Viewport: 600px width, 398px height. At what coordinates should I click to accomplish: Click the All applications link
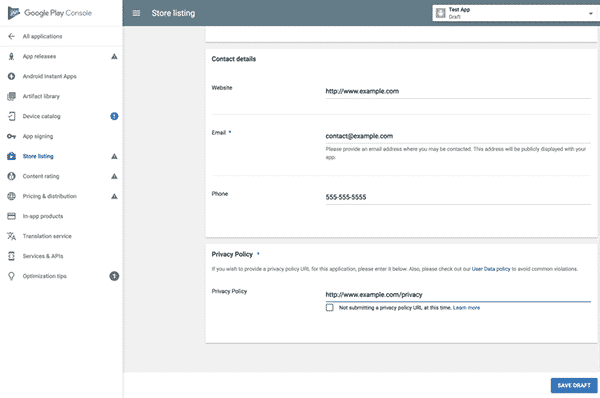tap(42, 36)
